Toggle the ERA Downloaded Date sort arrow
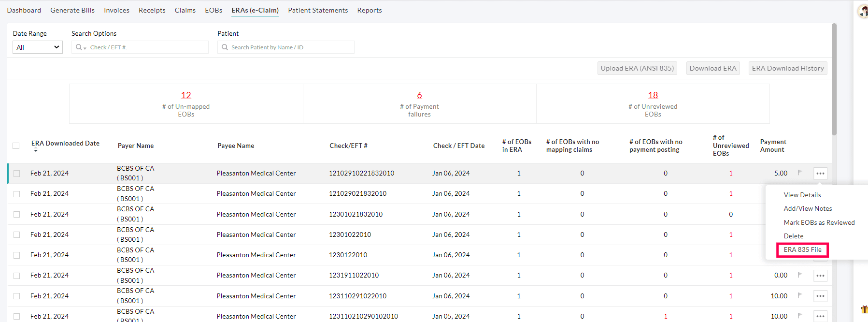This screenshot has width=868, height=322. [36, 151]
